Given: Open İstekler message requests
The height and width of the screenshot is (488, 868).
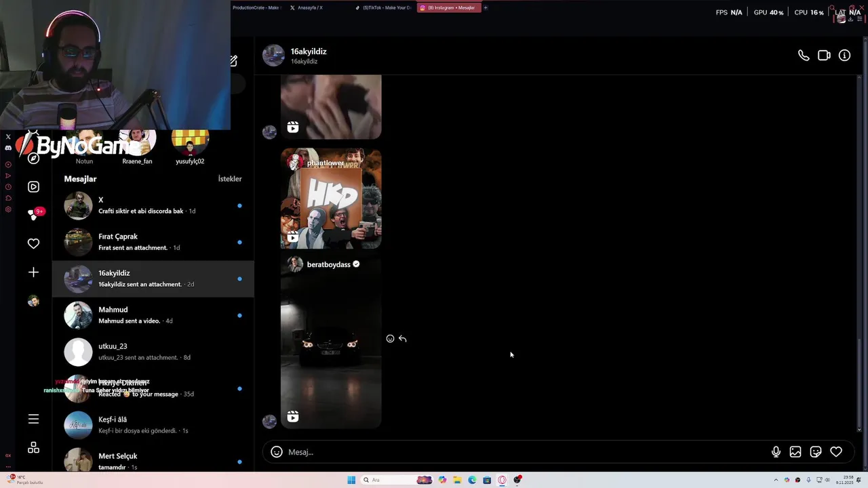Looking at the screenshot, I should (230, 179).
